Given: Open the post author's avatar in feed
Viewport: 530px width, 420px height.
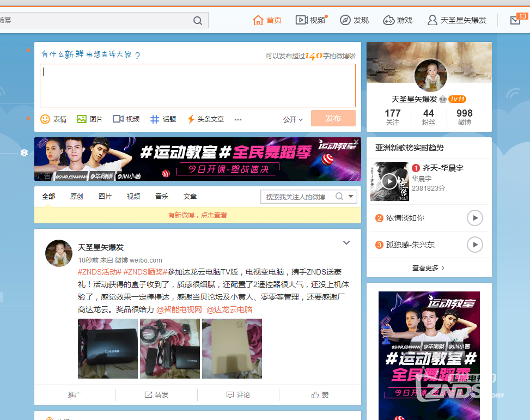Looking at the screenshot, I should coord(59,253).
